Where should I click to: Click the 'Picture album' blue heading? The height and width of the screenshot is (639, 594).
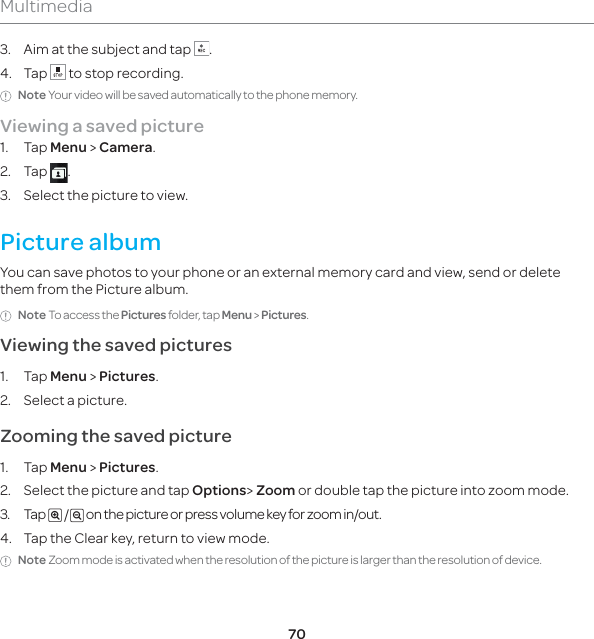pyautogui.click(x=81, y=242)
